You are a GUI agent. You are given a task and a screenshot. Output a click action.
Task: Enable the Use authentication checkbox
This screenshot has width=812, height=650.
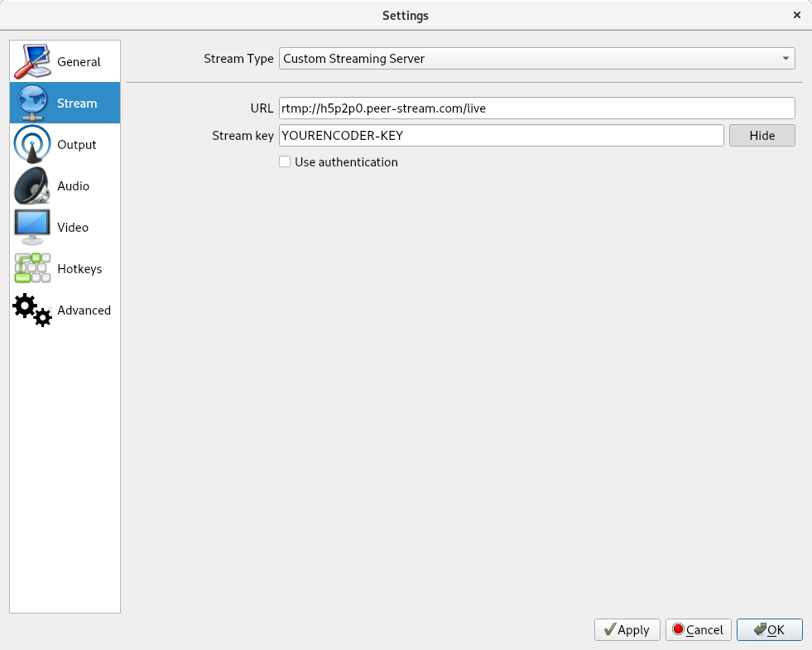tap(285, 161)
